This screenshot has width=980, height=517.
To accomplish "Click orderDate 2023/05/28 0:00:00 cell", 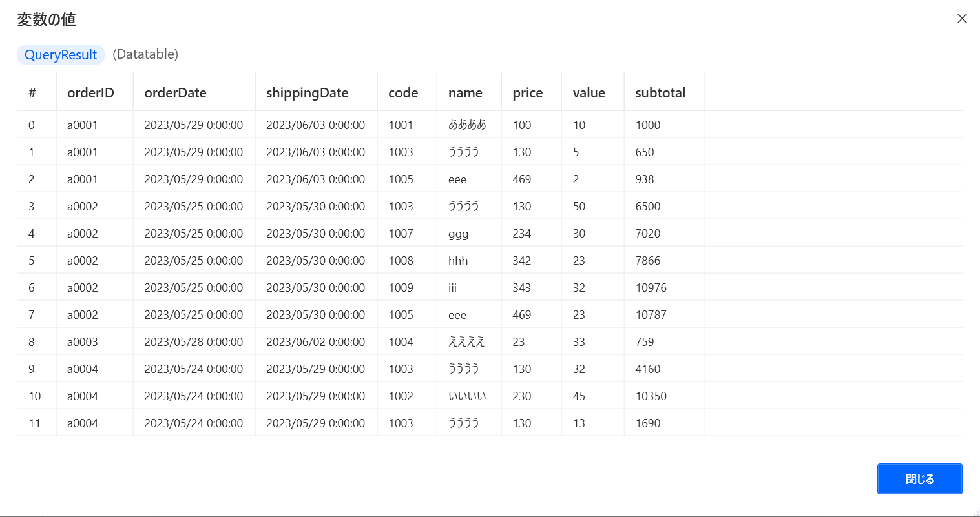I will (194, 341).
